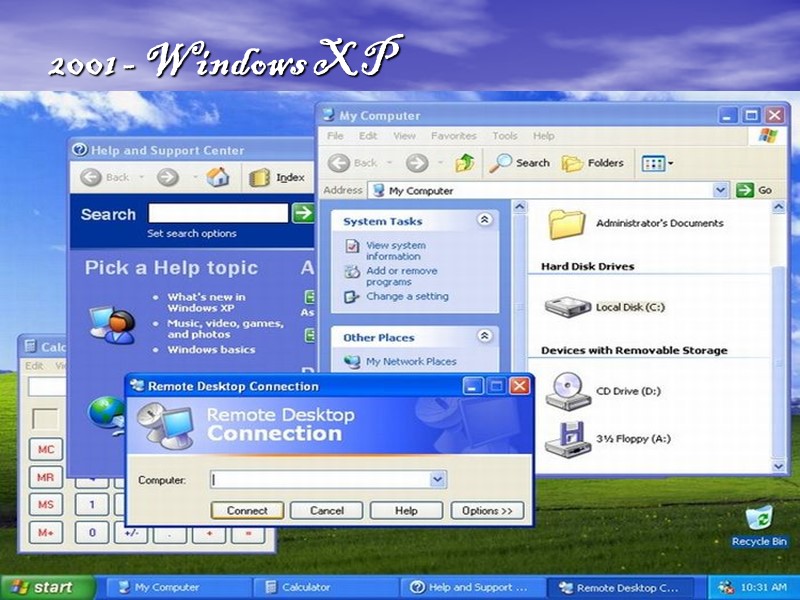Click the system tray icon beside the clock

click(x=725, y=588)
